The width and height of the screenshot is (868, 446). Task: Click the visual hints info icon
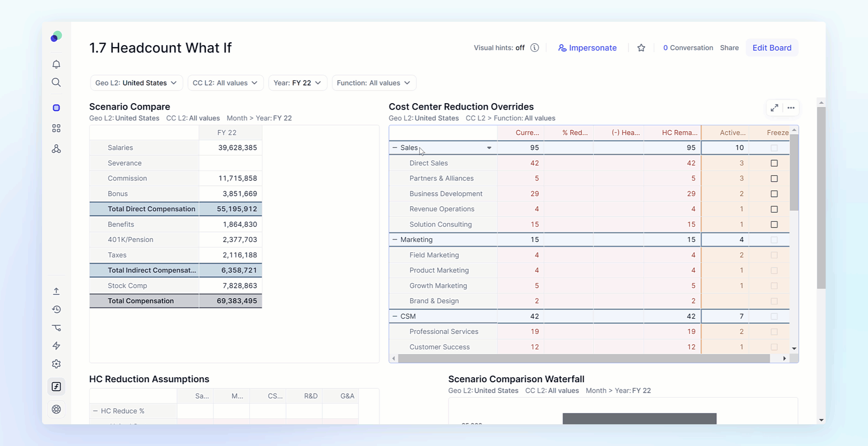tap(534, 47)
